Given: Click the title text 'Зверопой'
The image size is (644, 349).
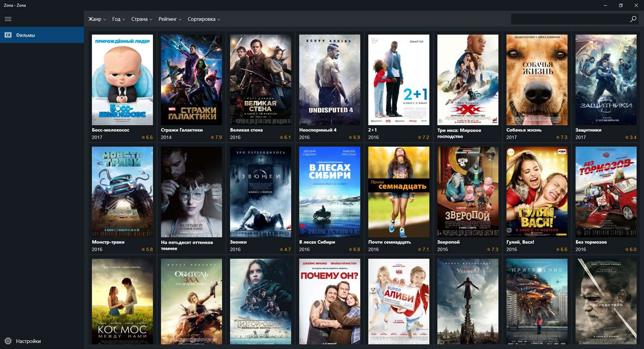Looking at the screenshot, I should (x=449, y=242).
